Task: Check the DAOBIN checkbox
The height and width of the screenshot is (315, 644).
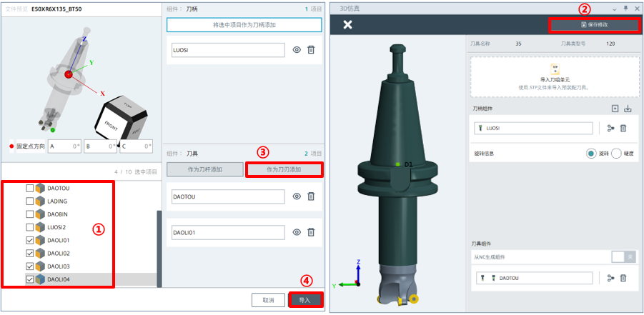Action: point(29,214)
